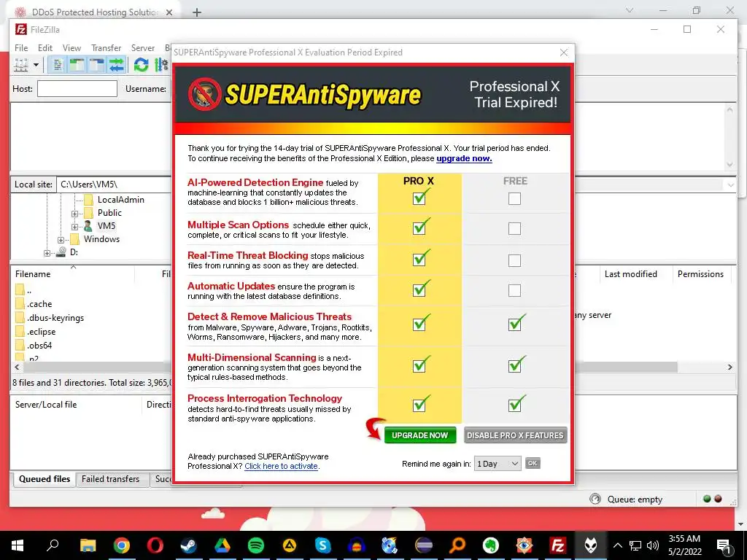Image resolution: width=747 pixels, height=560 pixels.
Task: Click the VM5 user folder icon
Action: pyautogui.click(x=88, y=226)
